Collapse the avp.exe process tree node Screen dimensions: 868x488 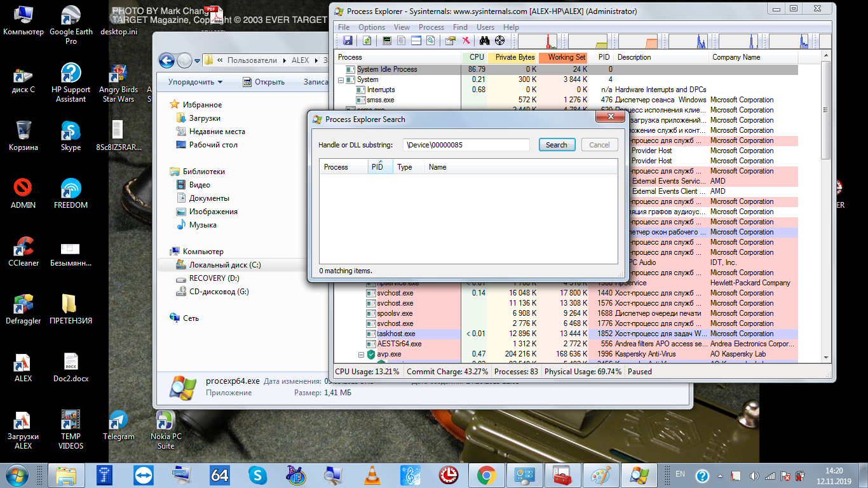click(x=361, y=354)
